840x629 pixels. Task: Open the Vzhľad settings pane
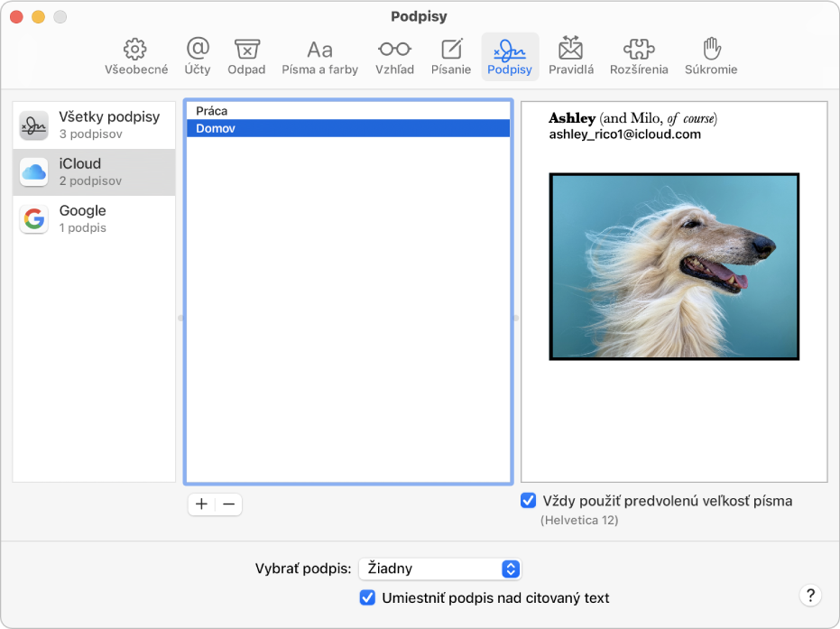(394, 54)
